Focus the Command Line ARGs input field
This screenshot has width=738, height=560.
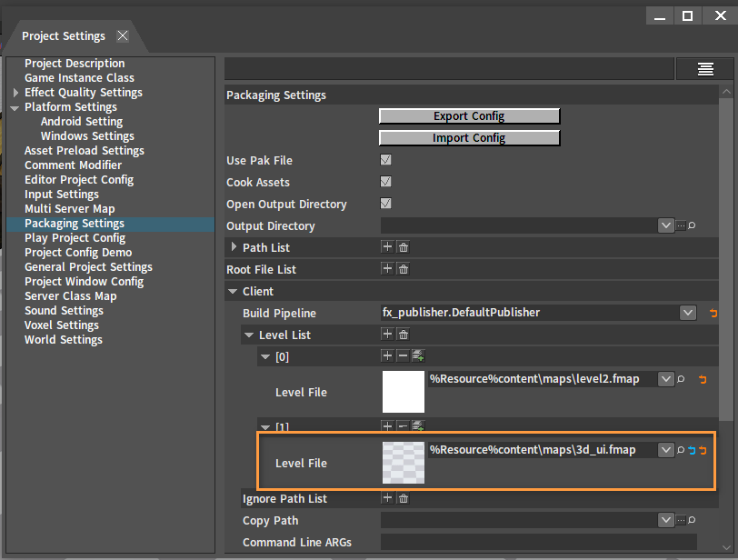pos(538,542)
